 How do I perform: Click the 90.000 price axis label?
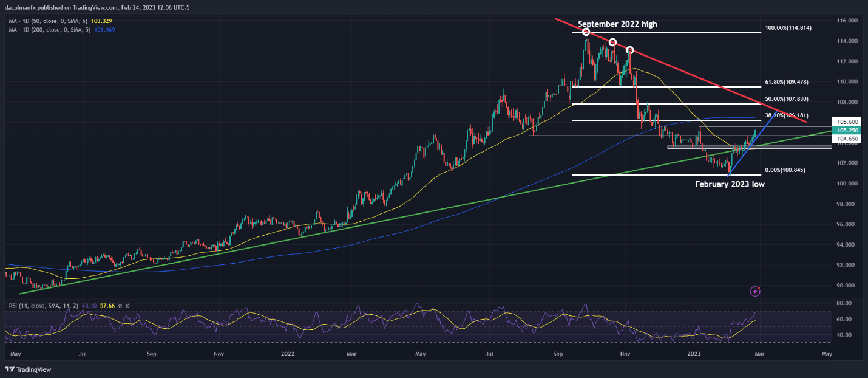846,285
